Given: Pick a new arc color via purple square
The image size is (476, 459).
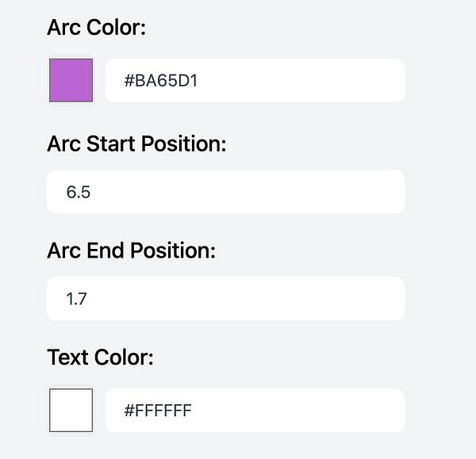Looking at the screenshot, I should coord(71,80).
